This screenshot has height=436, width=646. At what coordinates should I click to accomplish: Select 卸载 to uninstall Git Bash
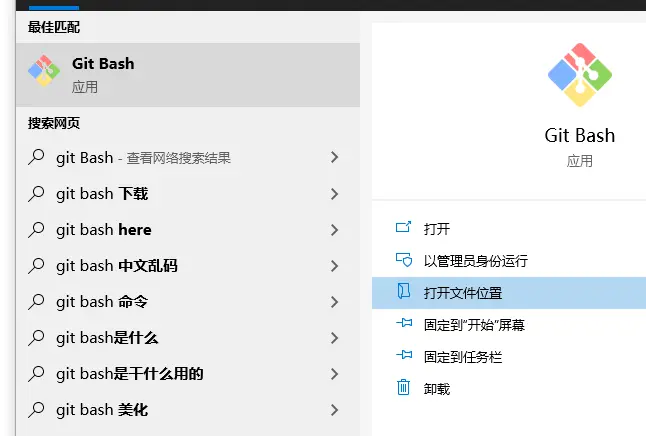(x=509, y=389)
